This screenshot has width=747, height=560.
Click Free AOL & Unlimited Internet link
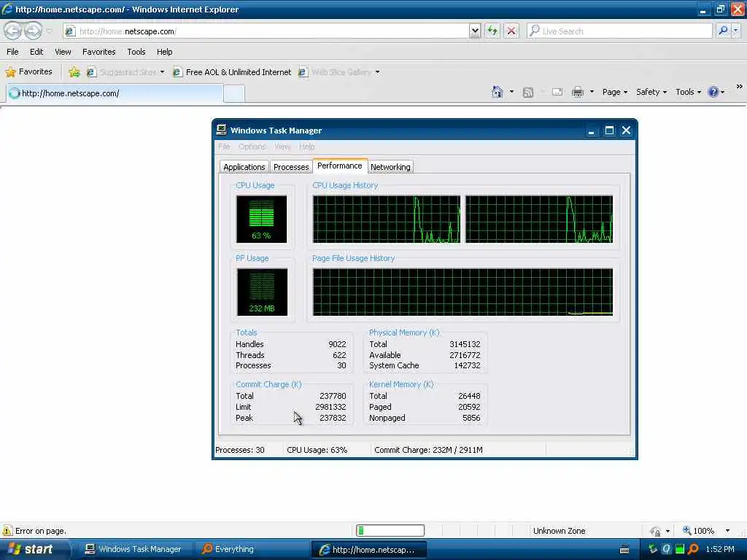[x=233, y=72]
